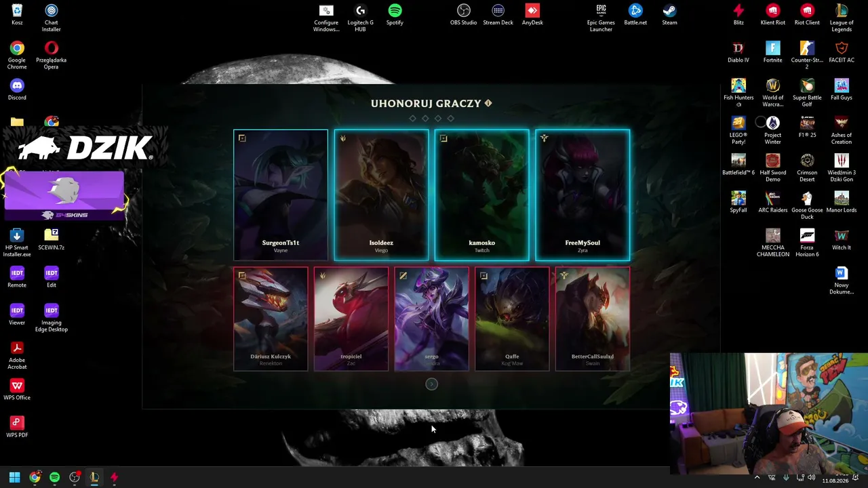The width and height of the screenshot is (868, 488).
Task: Open the IEDT Remote shortcut
Action: [x=17, y=277]
